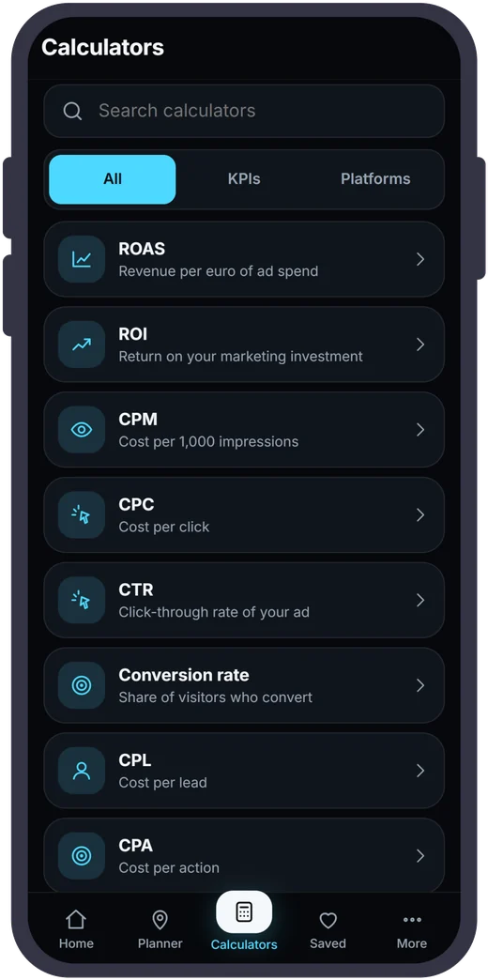Open Home from the bottom bar

(x=76, y=930)
